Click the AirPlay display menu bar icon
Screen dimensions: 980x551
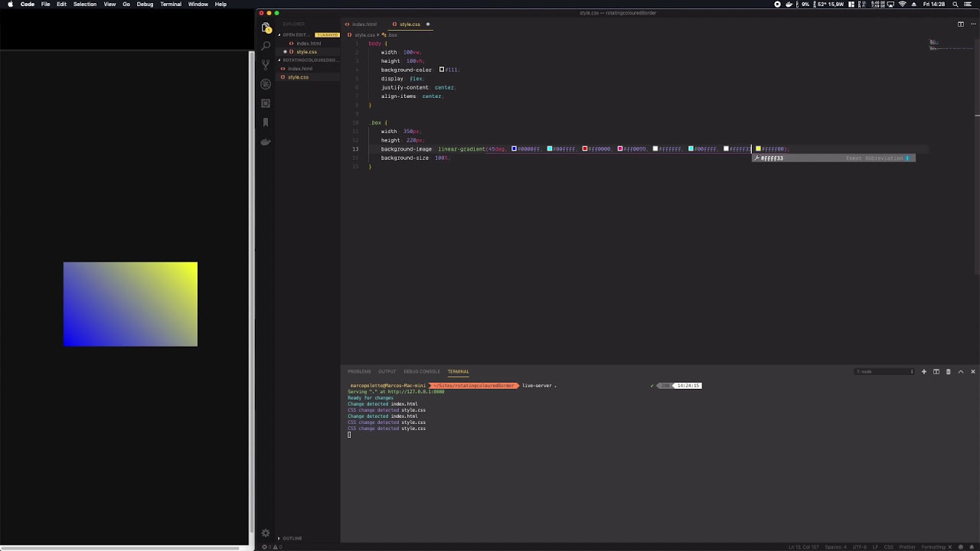(890, 4)
